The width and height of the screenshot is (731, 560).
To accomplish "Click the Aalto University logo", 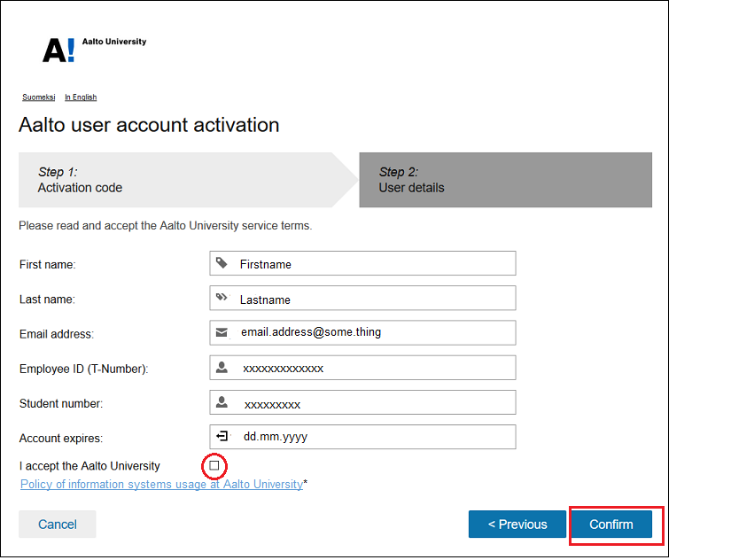I will (x=93, y=49).
